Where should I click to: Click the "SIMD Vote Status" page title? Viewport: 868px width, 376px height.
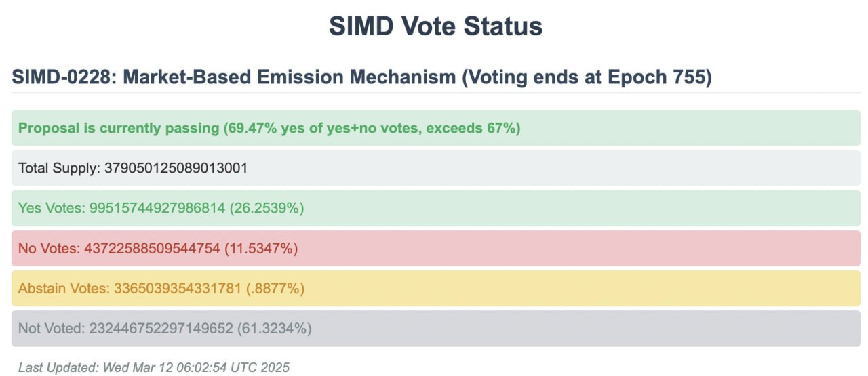(435, 26)
